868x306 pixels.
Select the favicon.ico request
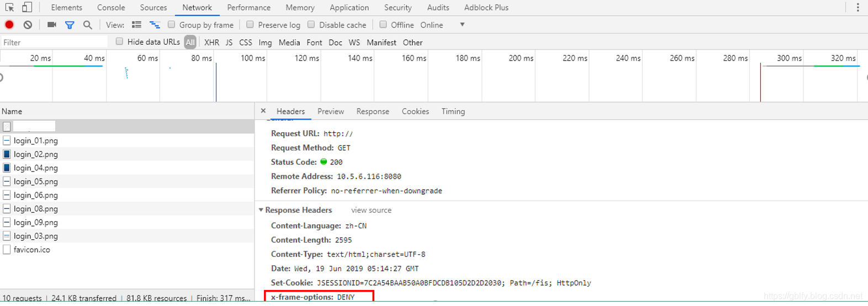[127, 249]
